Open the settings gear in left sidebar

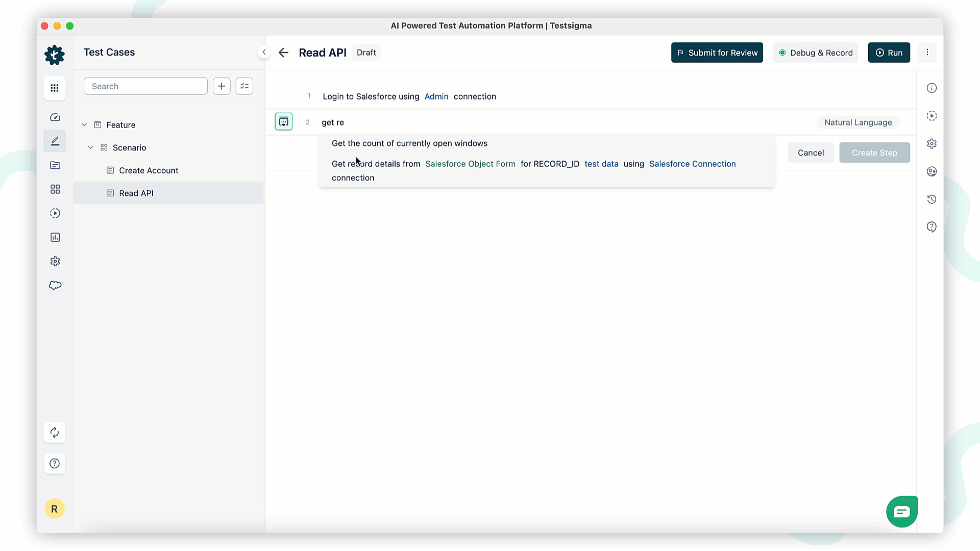55,261
